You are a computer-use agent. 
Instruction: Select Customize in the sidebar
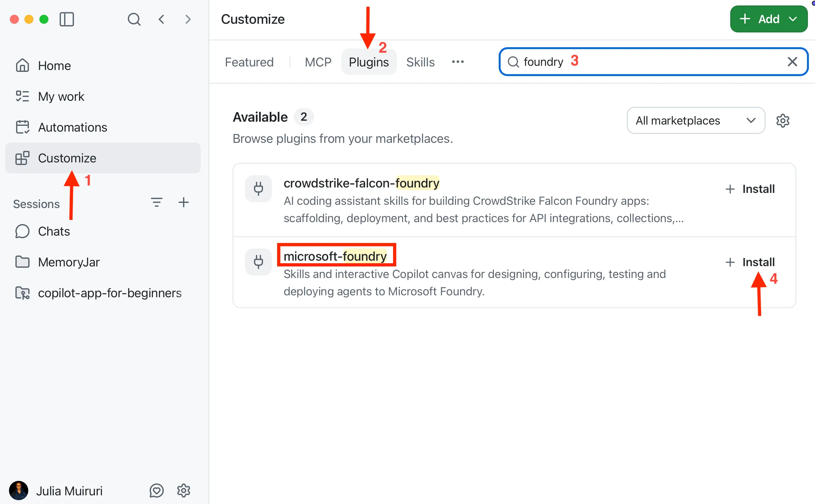[x=103, y=158]
